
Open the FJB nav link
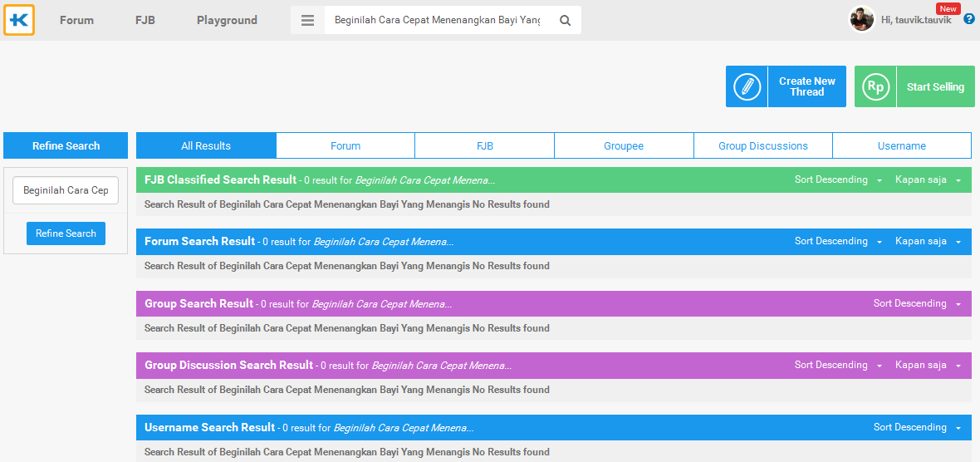click(145, 20)
